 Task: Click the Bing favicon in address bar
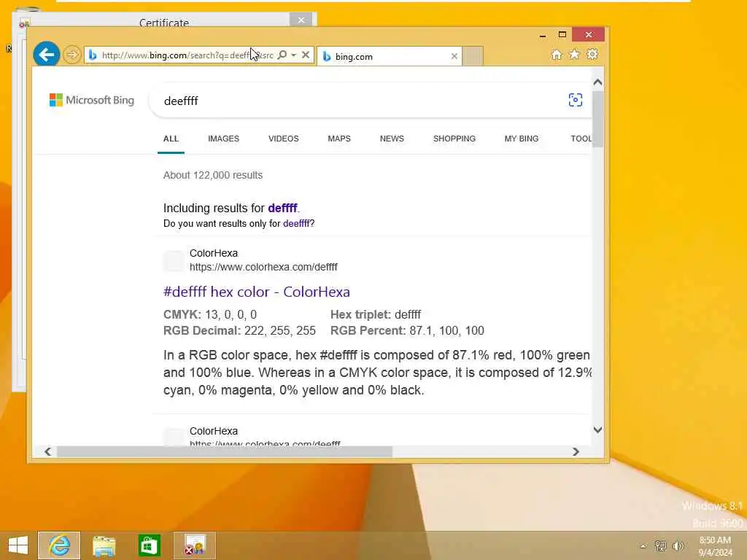tap(93, 55)
